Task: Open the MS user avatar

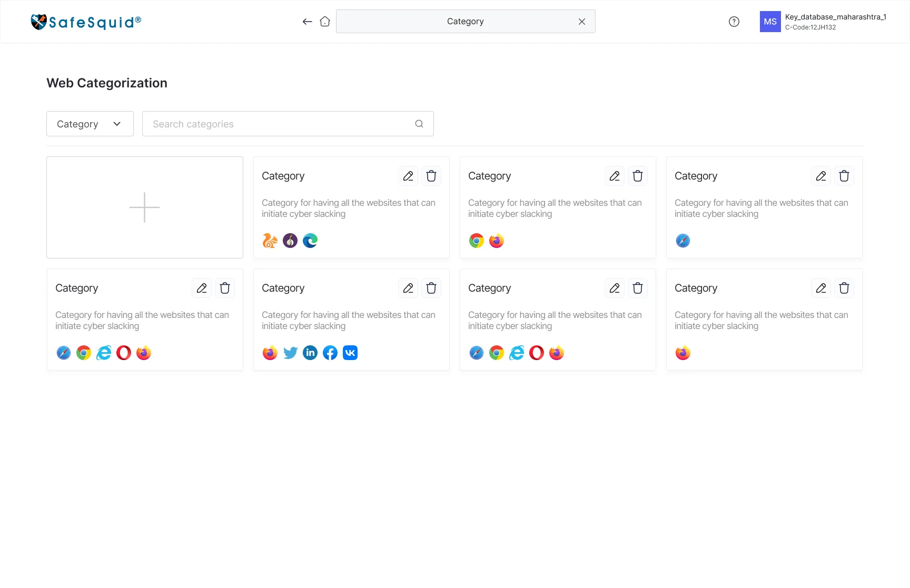Action: (770, 22)
